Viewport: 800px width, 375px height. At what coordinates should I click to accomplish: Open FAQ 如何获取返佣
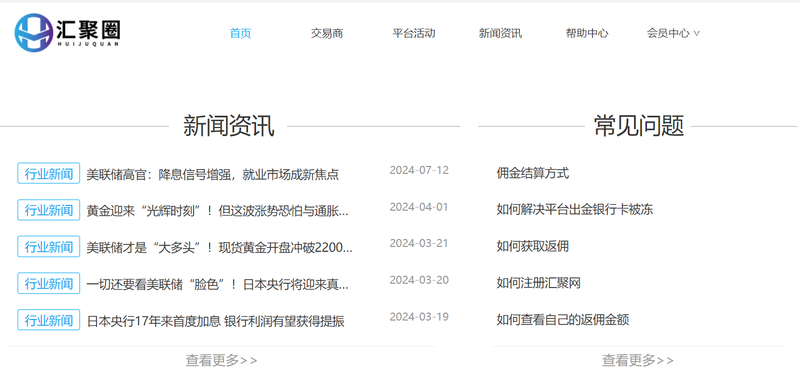pyautogui.click(x=533, y=246)
